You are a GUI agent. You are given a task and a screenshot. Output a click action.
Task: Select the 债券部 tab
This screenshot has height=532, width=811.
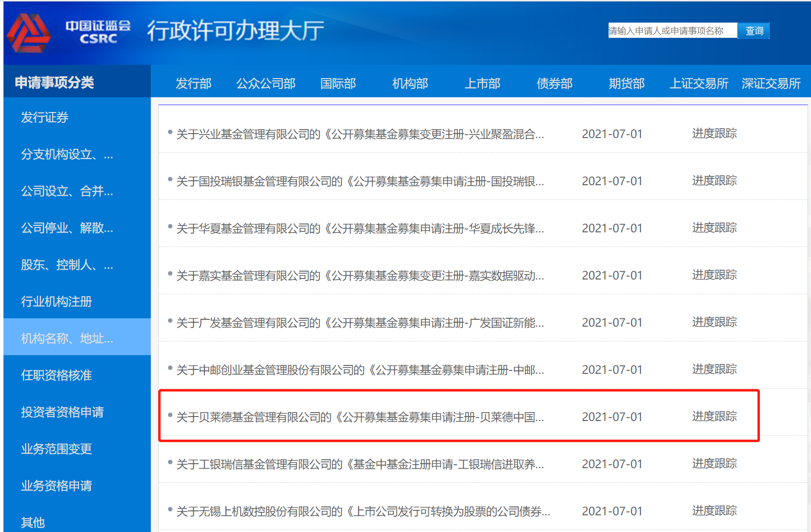click(555, 84)
